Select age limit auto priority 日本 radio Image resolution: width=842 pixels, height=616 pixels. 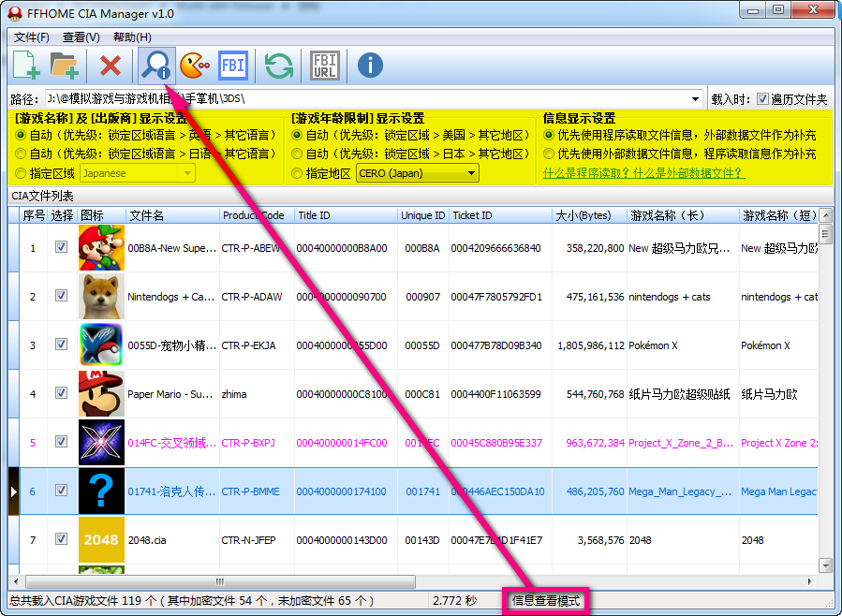(x=296, y=154)
